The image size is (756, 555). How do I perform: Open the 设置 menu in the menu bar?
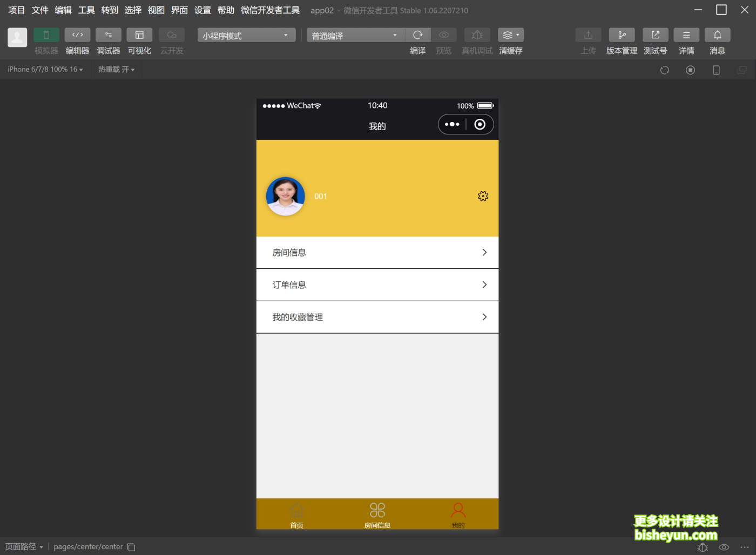[x=202, y=10]
